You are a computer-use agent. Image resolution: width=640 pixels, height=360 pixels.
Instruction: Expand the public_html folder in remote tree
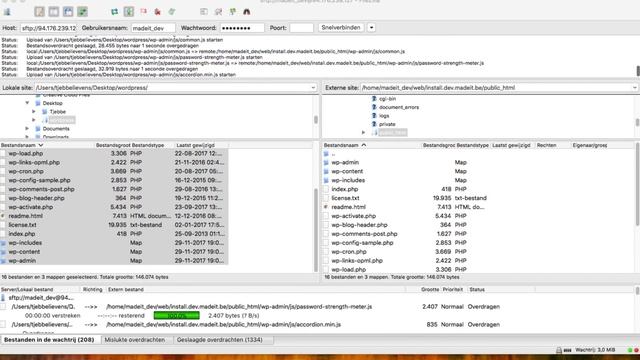(363, 133)
